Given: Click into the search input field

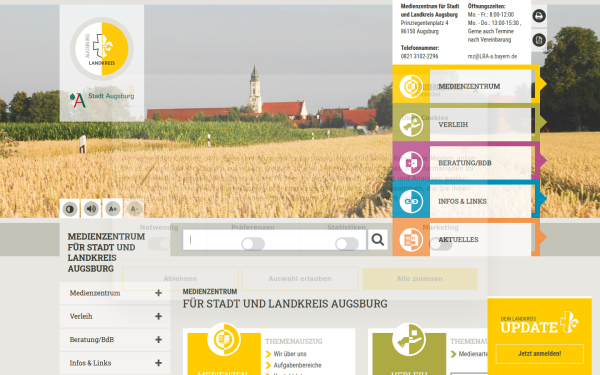Looking at the screenshot, I should coord(274,240).
